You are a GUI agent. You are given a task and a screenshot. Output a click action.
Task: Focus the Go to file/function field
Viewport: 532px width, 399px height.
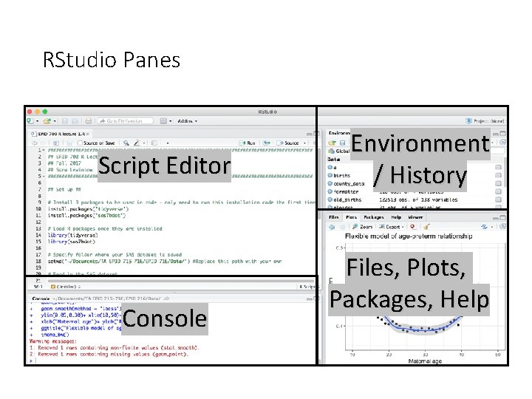tap(125, 120)
